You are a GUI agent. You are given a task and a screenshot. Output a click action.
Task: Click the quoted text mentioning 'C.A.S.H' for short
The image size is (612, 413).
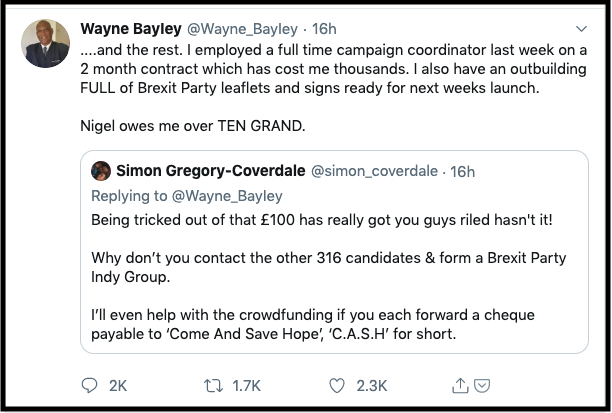(x=273, y=333)
